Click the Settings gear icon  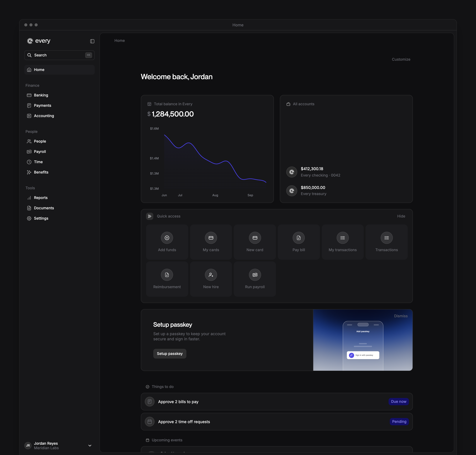pos(29,218)
